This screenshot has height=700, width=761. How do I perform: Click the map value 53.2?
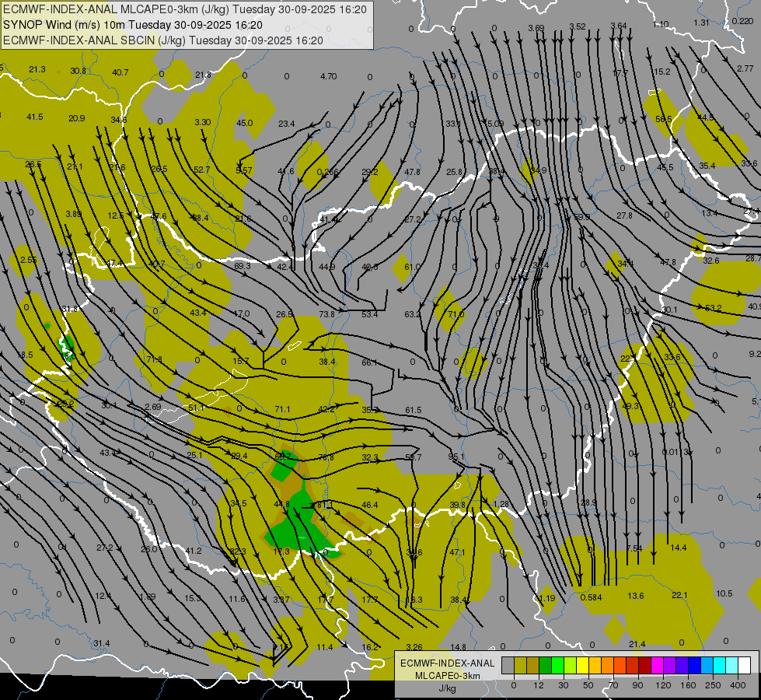coord(713,308)
